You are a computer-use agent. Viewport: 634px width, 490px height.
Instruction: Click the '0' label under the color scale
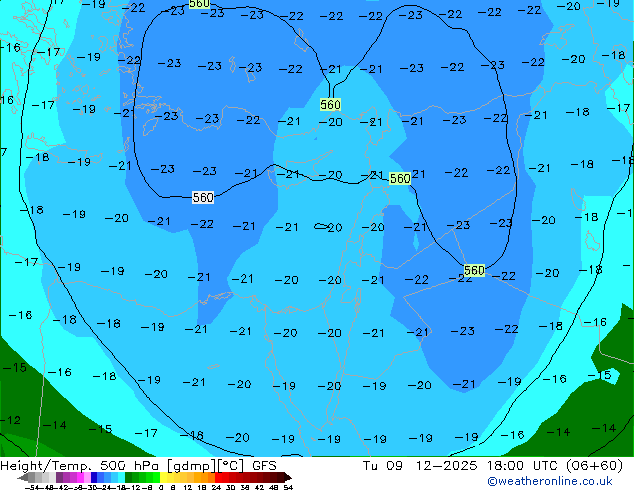coord(161,488)
